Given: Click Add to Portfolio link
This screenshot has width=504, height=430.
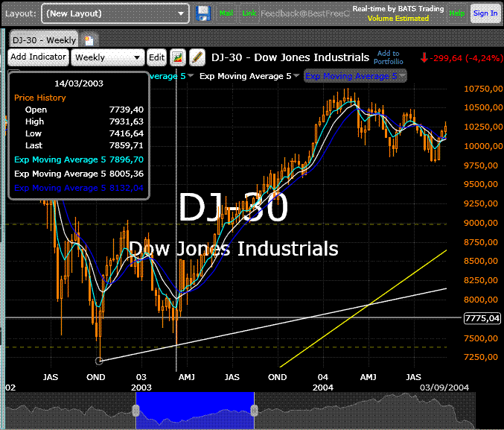Looking at the screenshot, I should tap(389, 57).
